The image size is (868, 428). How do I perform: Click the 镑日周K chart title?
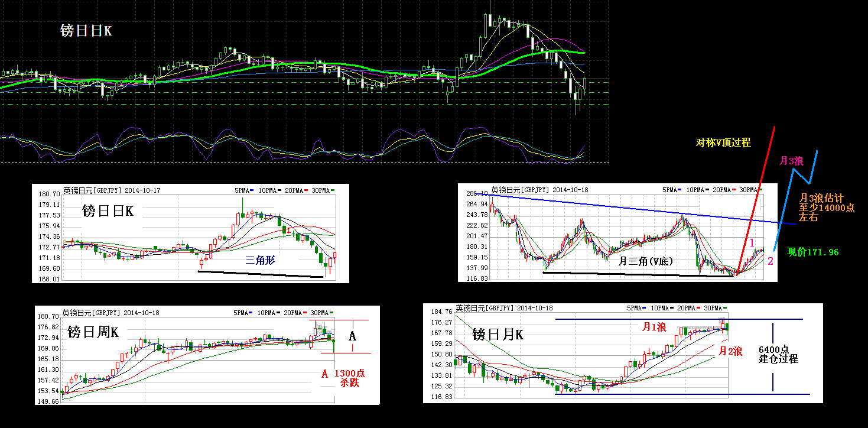click(93, 333)
